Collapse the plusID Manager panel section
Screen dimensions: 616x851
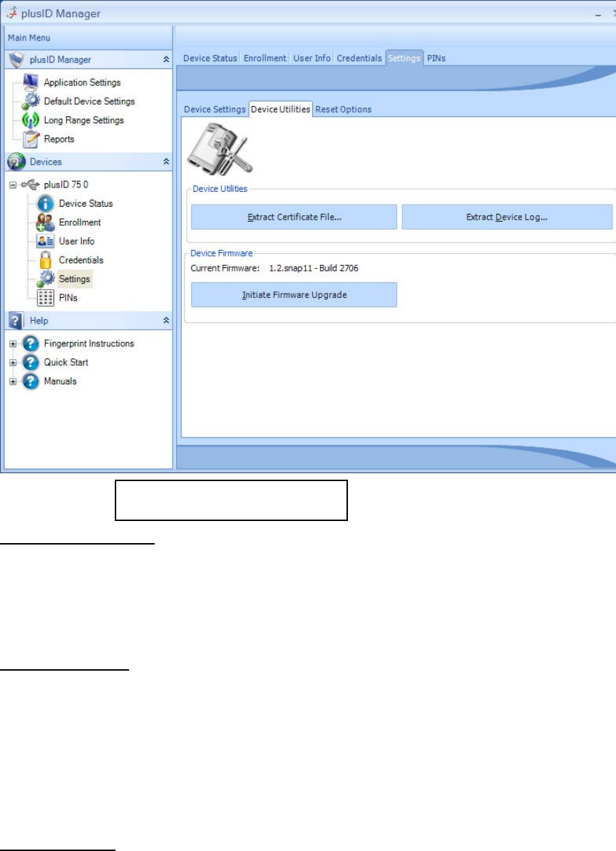coord(166,59)
